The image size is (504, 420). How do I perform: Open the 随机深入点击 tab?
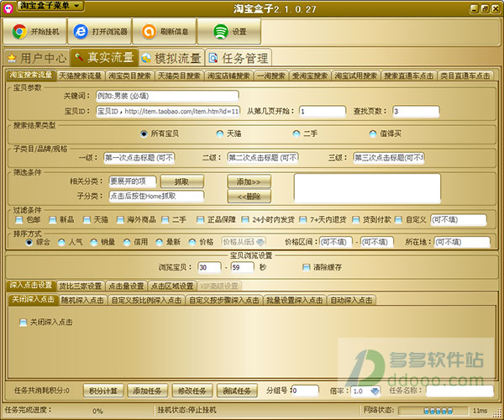tap(82, 300)
